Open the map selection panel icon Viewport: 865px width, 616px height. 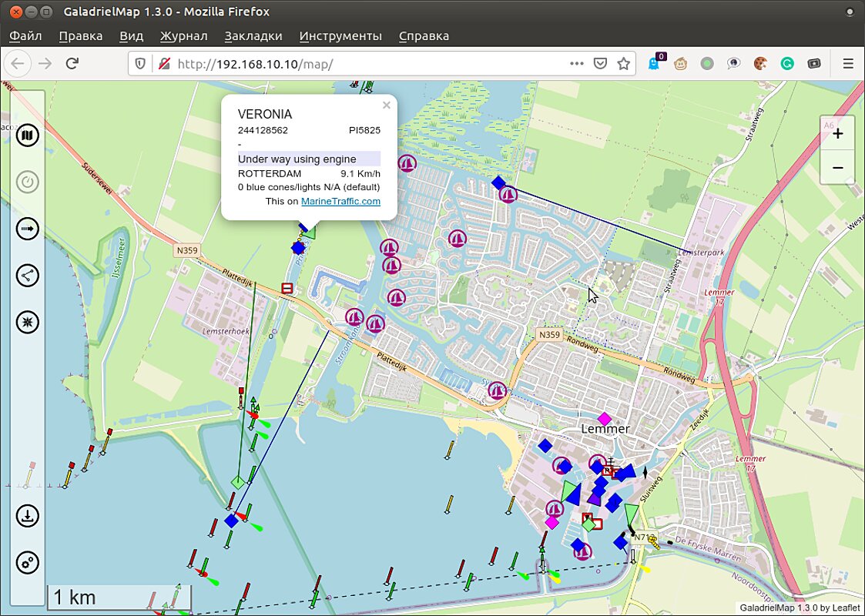28,136
